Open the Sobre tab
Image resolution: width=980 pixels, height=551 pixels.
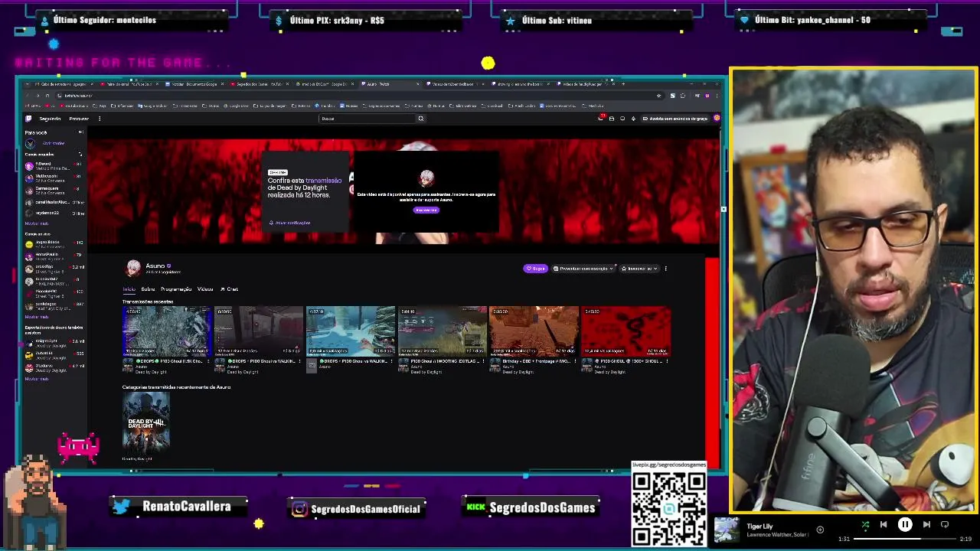click(148, 289)
